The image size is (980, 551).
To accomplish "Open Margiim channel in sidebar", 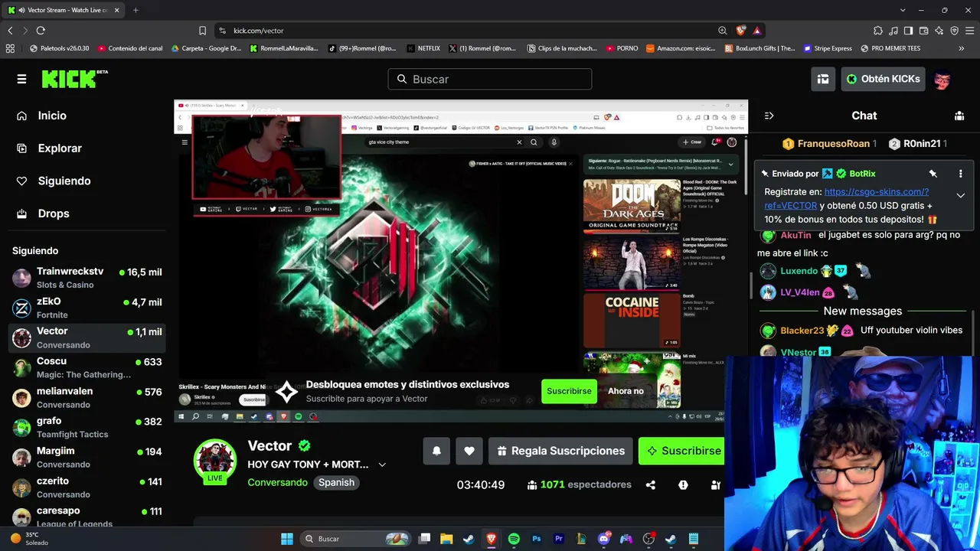I will (87, 457).
